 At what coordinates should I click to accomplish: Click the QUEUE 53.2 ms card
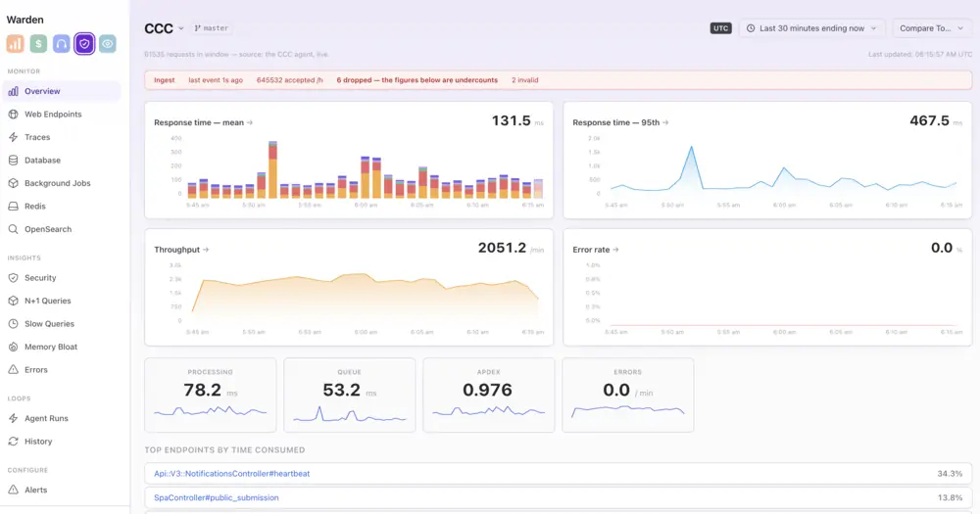pyautogui.click(x=350, y=395)
